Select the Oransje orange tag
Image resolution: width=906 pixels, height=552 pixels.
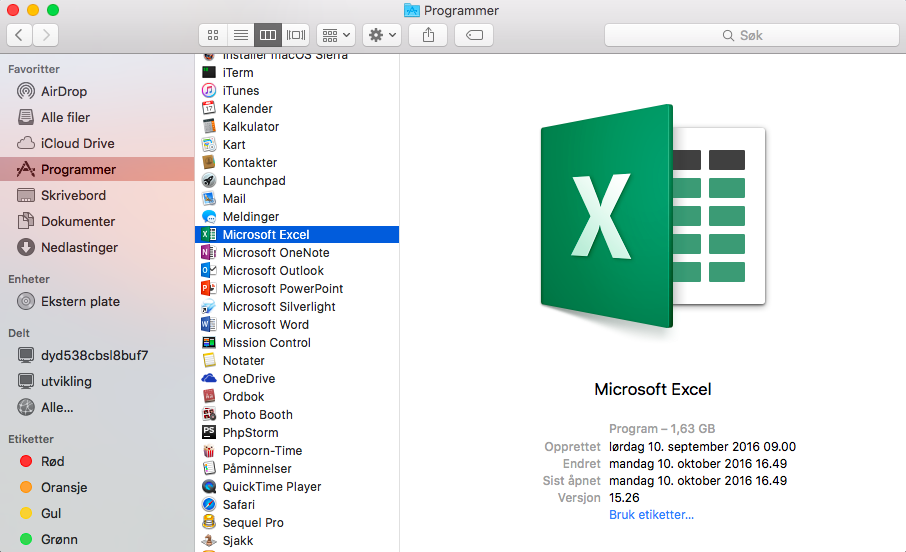point(97,487)
